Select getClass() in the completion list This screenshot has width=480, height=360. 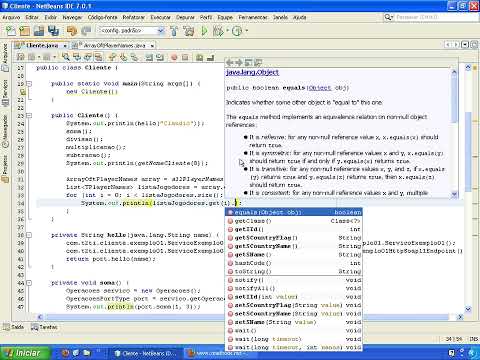coord(294,221)
